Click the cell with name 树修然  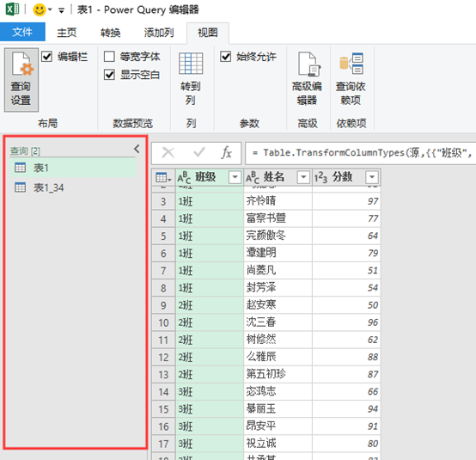[278, 340]
